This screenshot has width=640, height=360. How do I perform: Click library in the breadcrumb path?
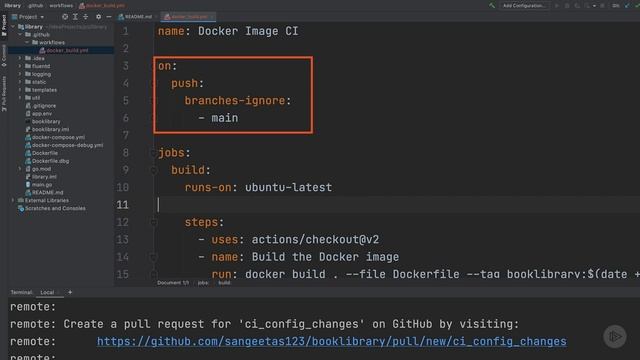pos(12,6)
